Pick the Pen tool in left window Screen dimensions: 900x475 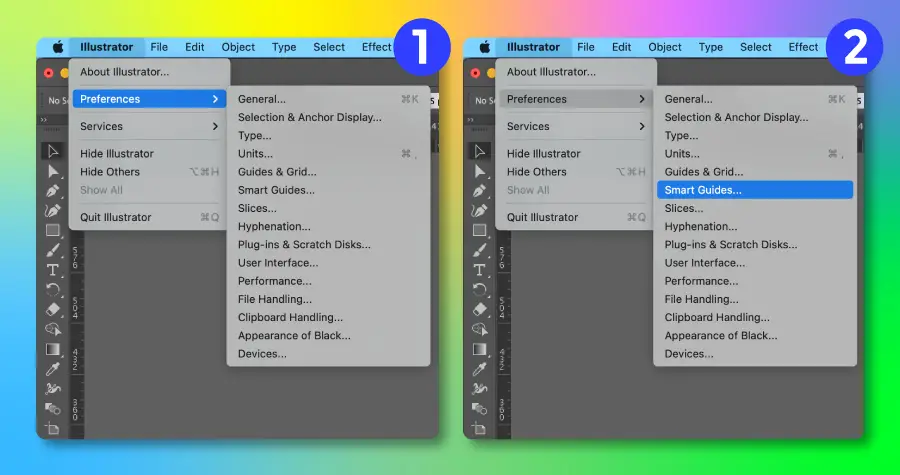[x=53, y=190]
